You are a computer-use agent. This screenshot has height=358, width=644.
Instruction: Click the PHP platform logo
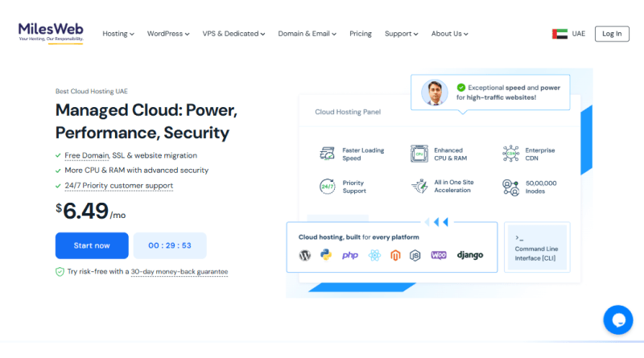350,255
